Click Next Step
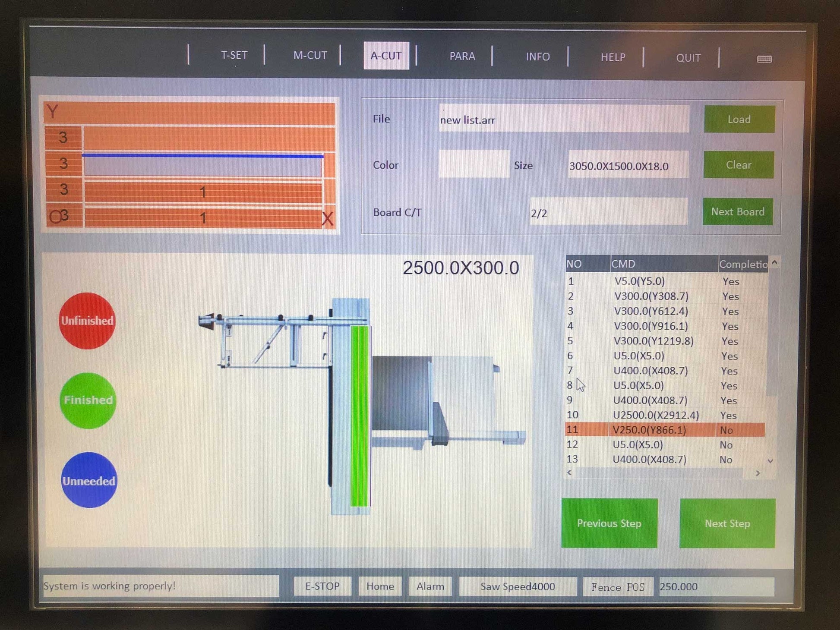 (727, 523)
